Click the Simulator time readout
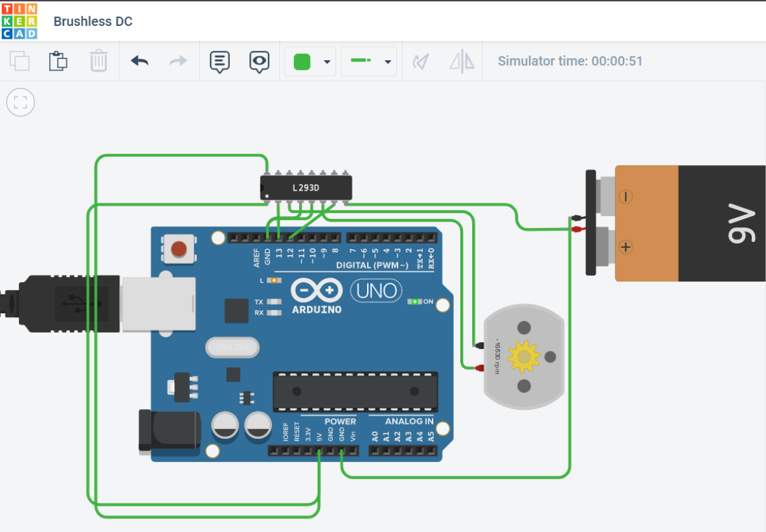This screenshot has height=532, width=766. pos(570,61)
